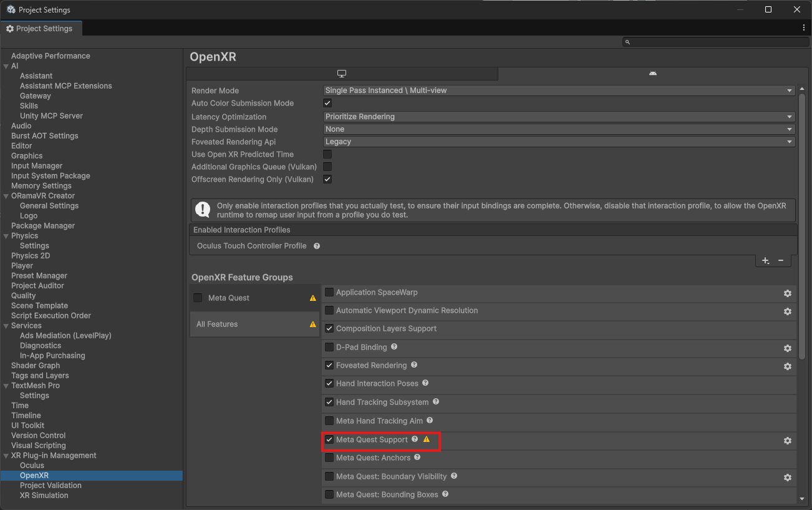Open settings gear for D-Pad Binding
Screen dimensions: 812x510
coord(787,348)
